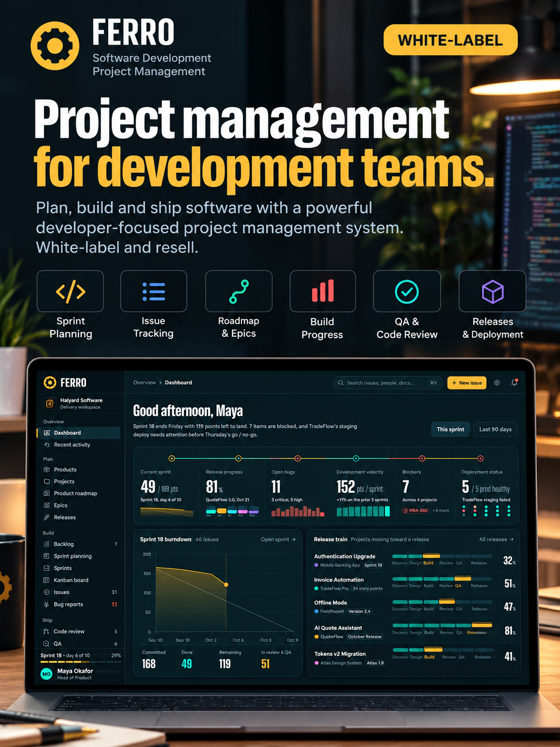Click the Build Progress bar chart icon
The image size is (560, 747).
[323, 291]
